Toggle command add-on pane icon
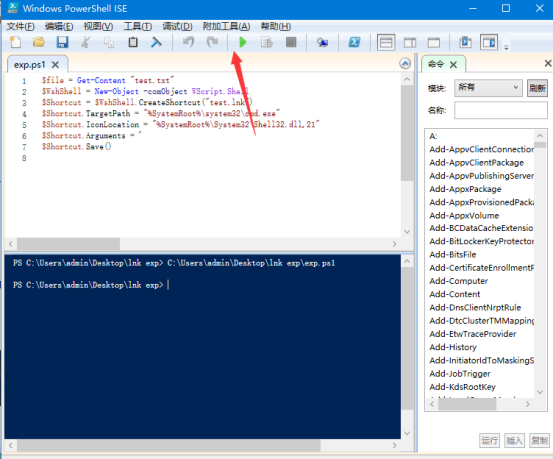This screenshot has width=553, height=459. pyautogui.click(x=489, y=42)
